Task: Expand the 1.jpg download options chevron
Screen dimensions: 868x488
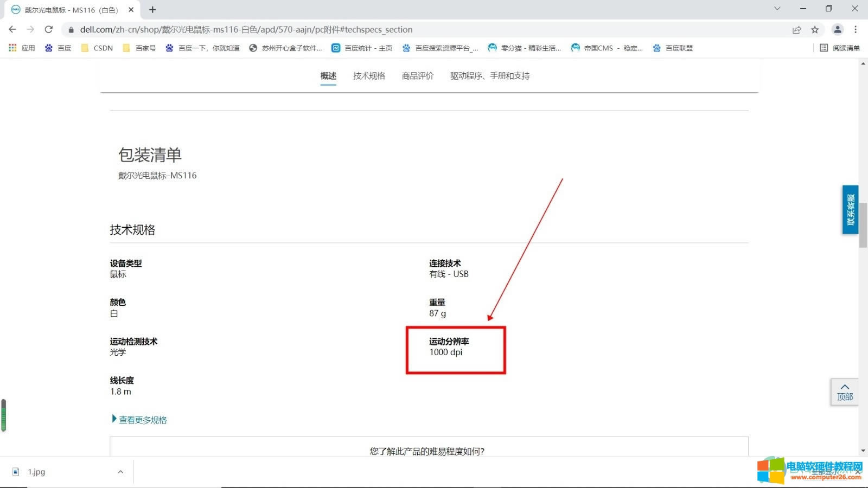Action: [120, 472]
